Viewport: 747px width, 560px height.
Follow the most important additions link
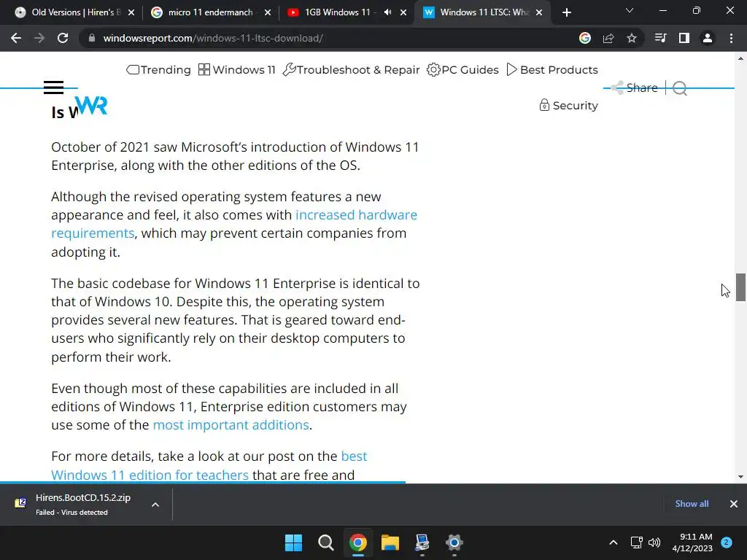pos(231,425)
